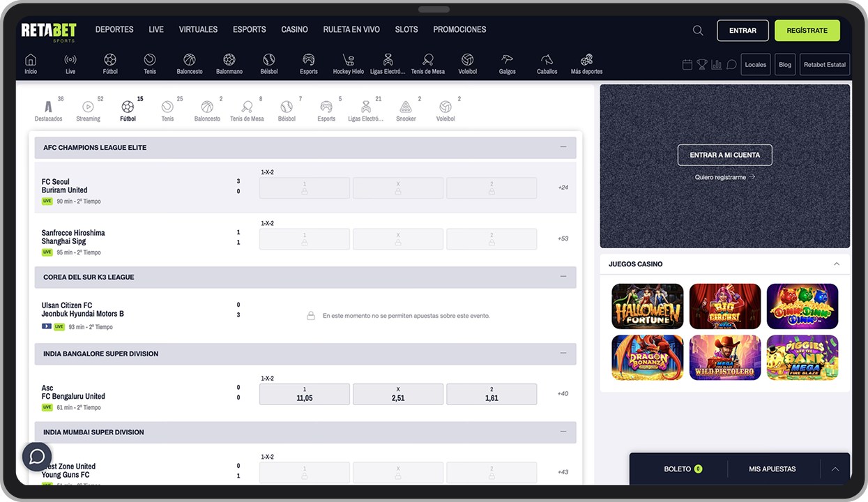This screenshot has width=868, height=502.
Task: Filter live events by Streaming
Action: pos(89,110)
